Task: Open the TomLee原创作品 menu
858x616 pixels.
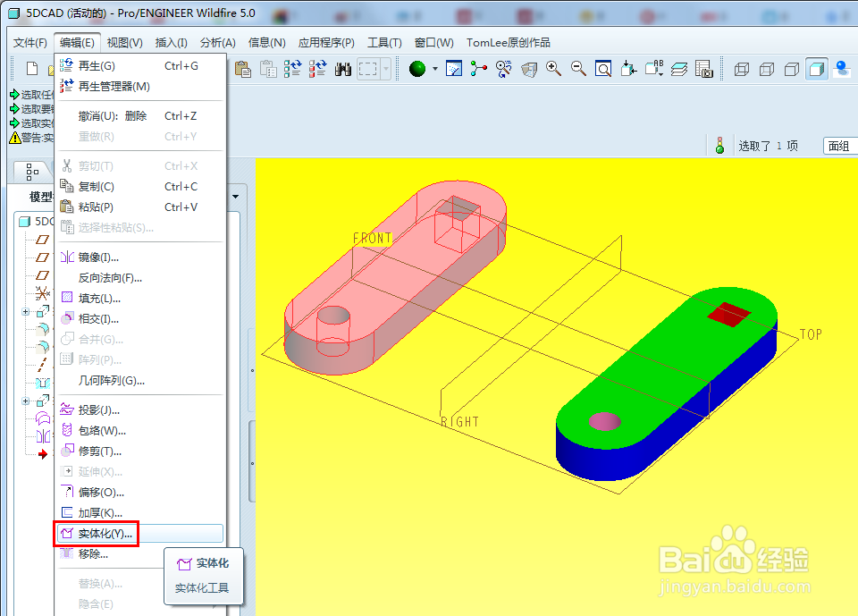Action: pos(508,43)
